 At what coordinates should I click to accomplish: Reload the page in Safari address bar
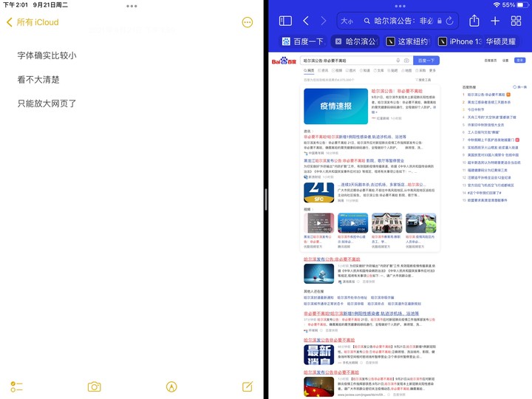[449, 21]
